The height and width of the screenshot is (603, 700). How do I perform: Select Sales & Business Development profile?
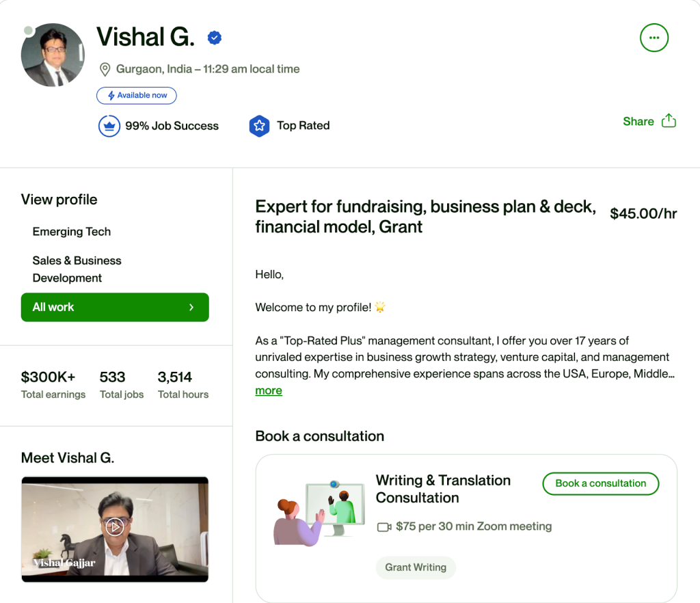(77, 269)
